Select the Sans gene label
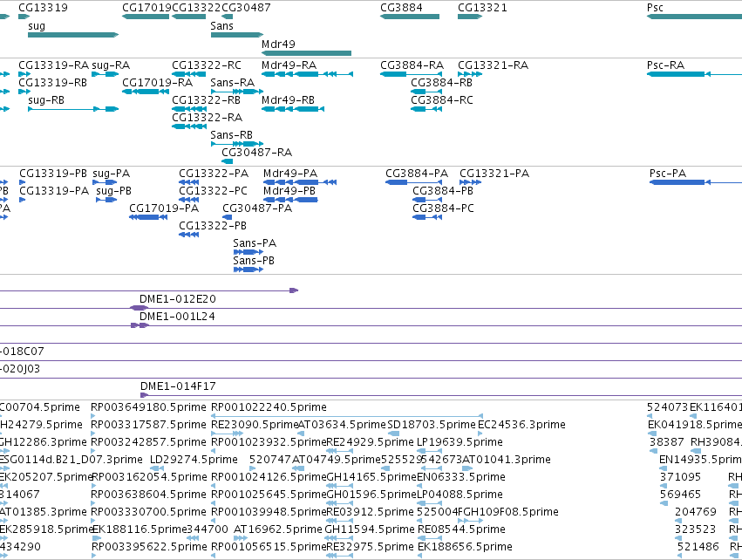The image size is (742, 560). coord(222,26)
